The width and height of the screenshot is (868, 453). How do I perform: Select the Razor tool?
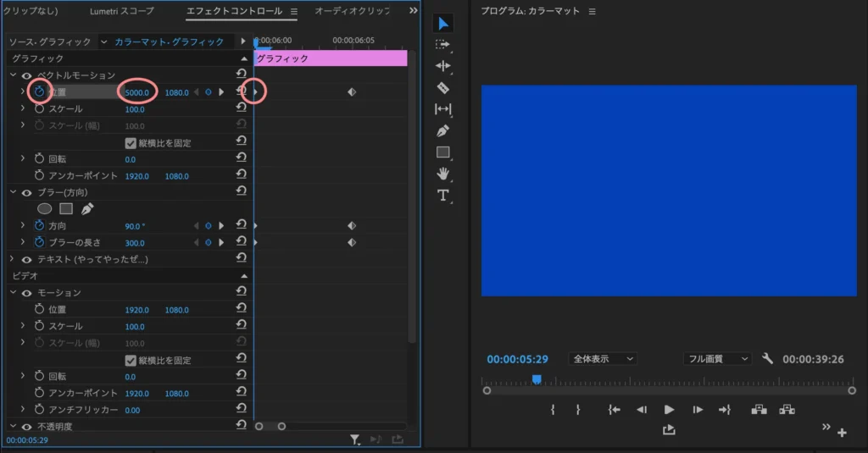point(442,87)
